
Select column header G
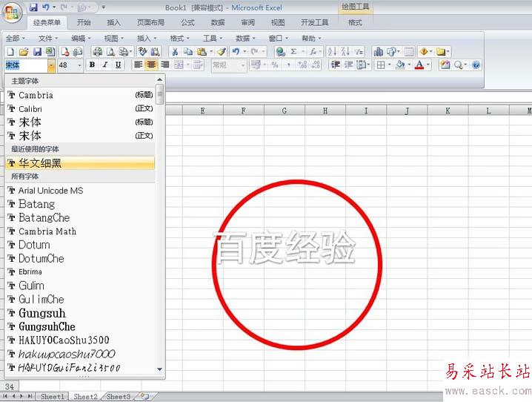(285, 111)
